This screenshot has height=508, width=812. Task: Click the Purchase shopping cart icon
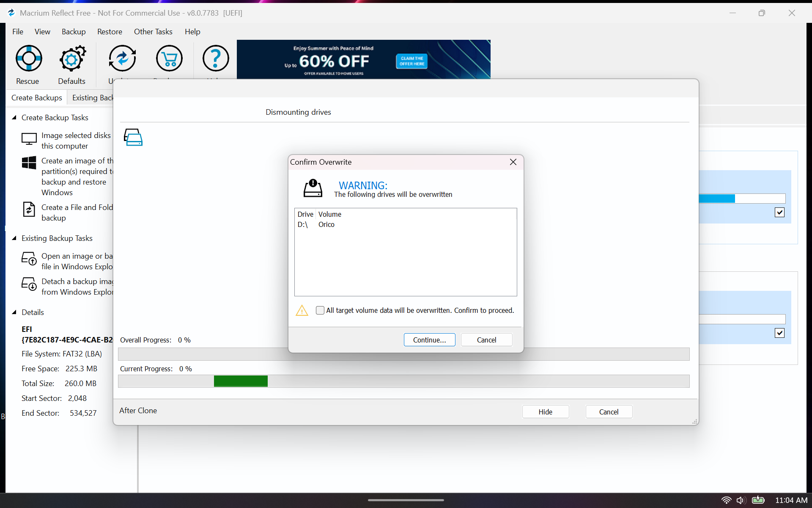click(169, 58)
